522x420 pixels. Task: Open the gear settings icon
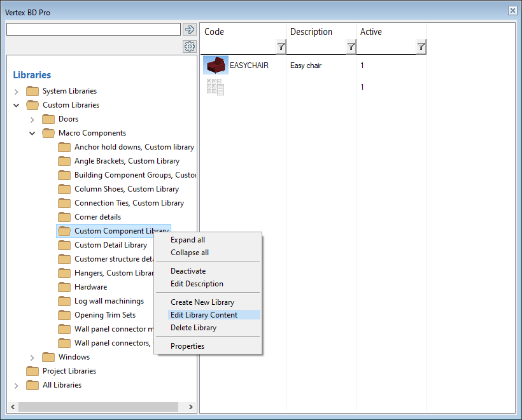tap(189, 46)
